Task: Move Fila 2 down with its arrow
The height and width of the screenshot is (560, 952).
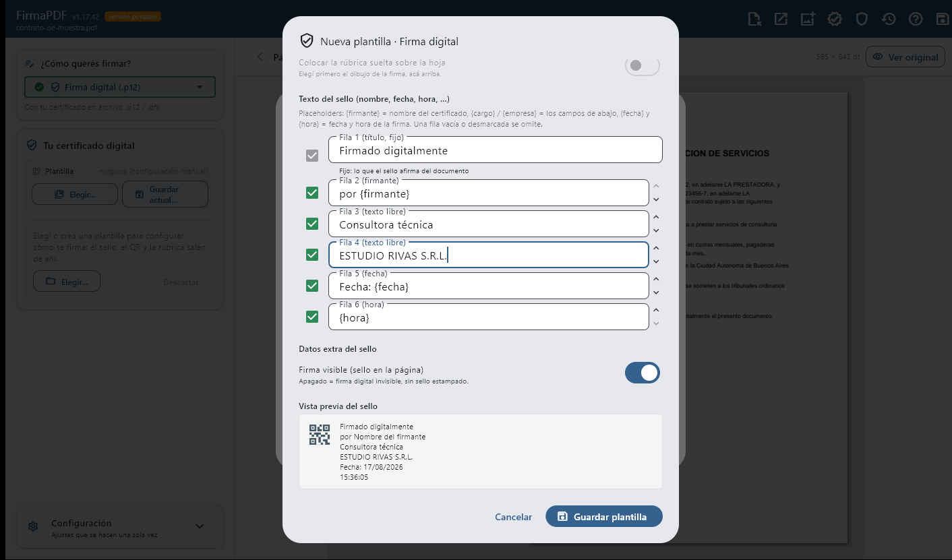Action: [x=656, y=199]
